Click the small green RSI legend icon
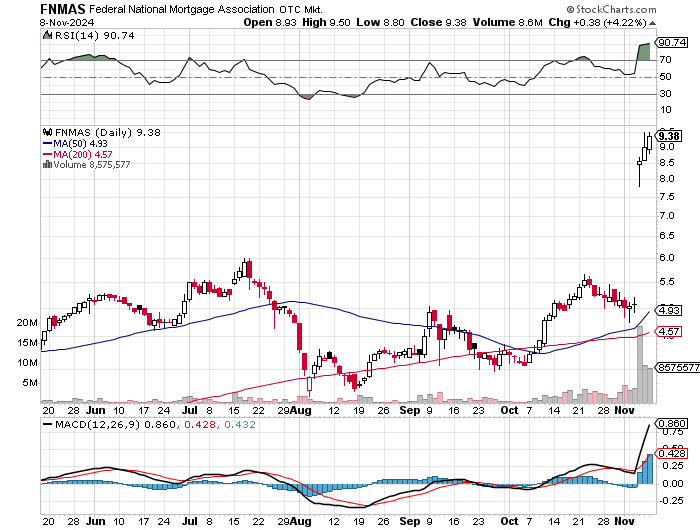The height and width of the screenshot is (530, 700). (x=47, y=35)
